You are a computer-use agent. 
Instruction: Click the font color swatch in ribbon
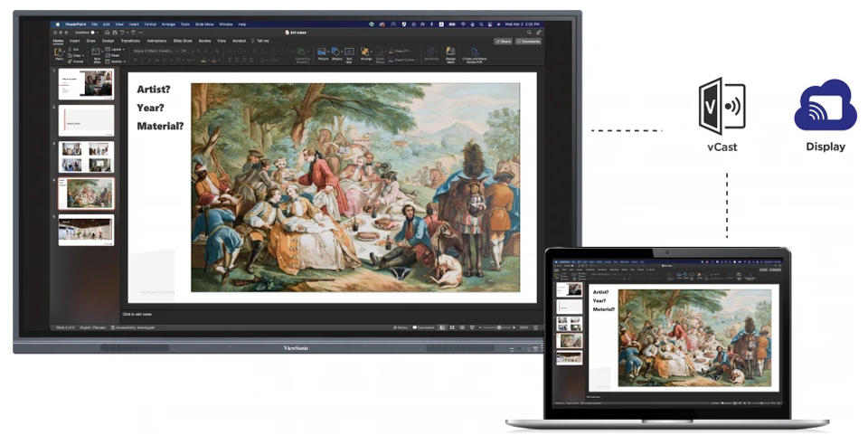214,60
